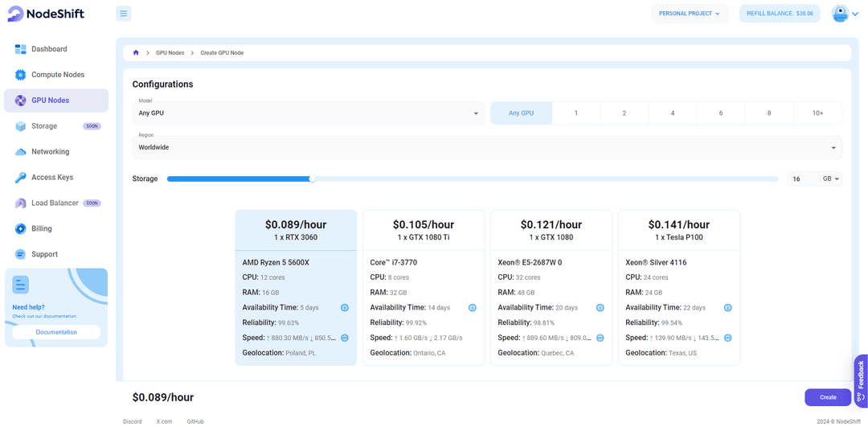
Task: Toggle the hamburger sidebar menu button
Action: coord(124,14)
